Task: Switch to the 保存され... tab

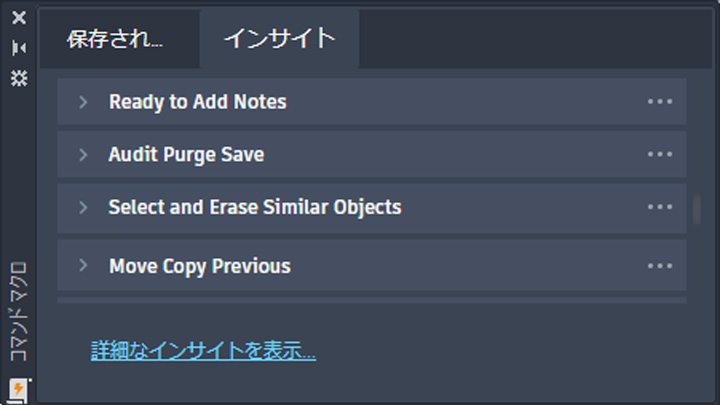Action: [x=120, y=39]
